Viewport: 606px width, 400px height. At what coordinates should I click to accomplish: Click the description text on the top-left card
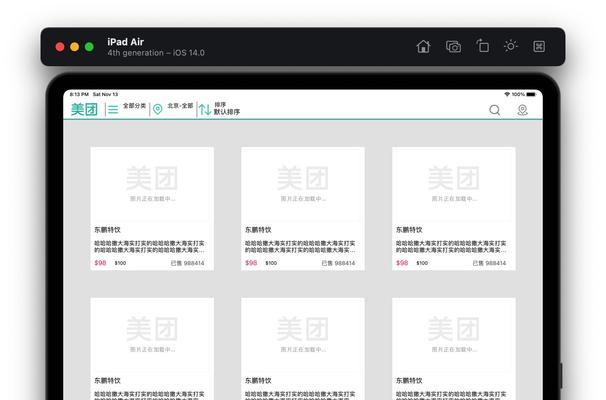[150, 247]
